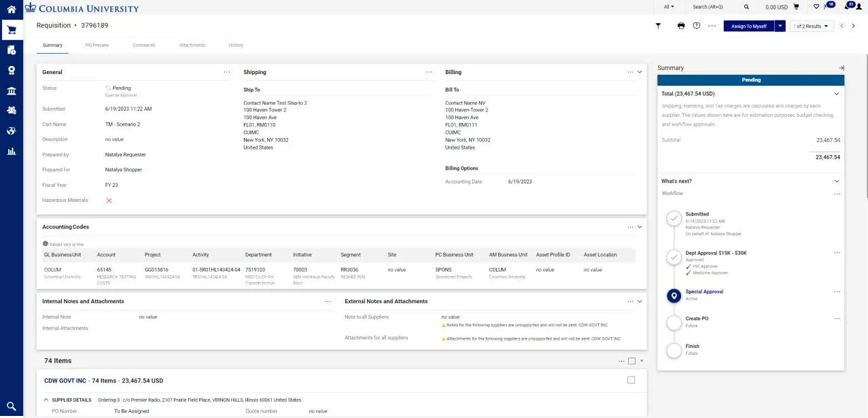Check the select-all box for 74 Items
This screenshot has width=868, height=418.
[x=632, y=361]
